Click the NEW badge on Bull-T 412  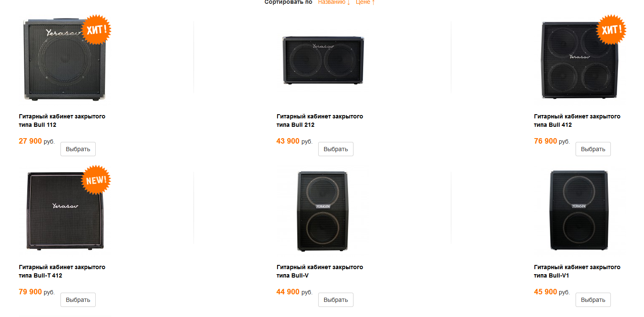(97, 180)
